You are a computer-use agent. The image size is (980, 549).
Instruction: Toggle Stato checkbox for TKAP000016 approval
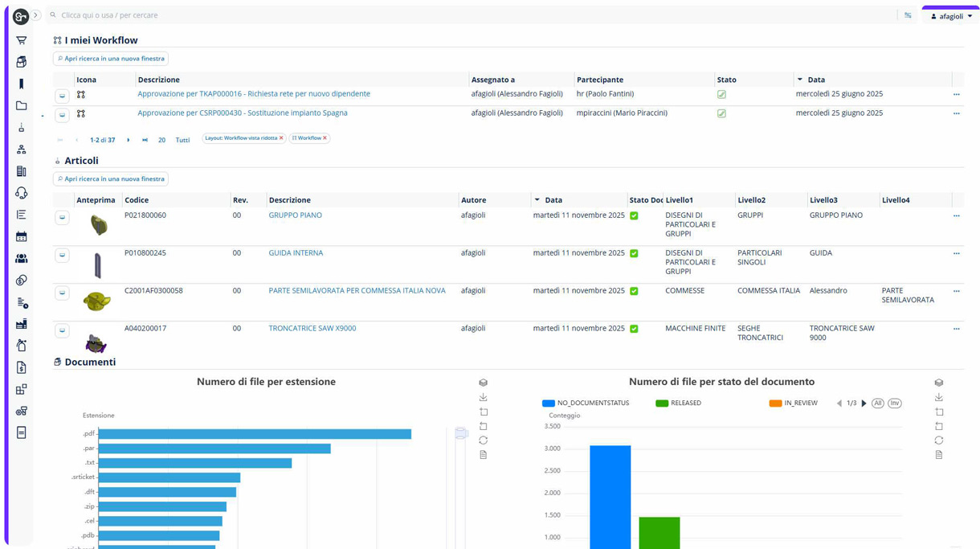pyautogui.click(x=721, y=94)
